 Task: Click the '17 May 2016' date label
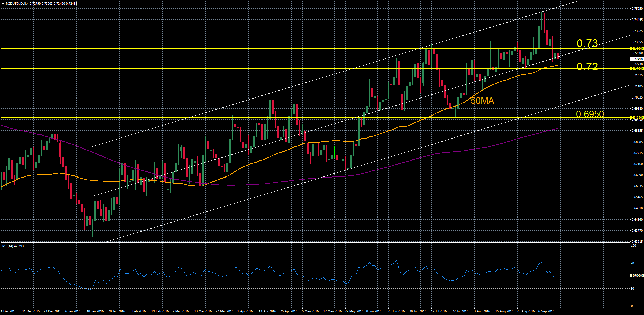point(332,311)
